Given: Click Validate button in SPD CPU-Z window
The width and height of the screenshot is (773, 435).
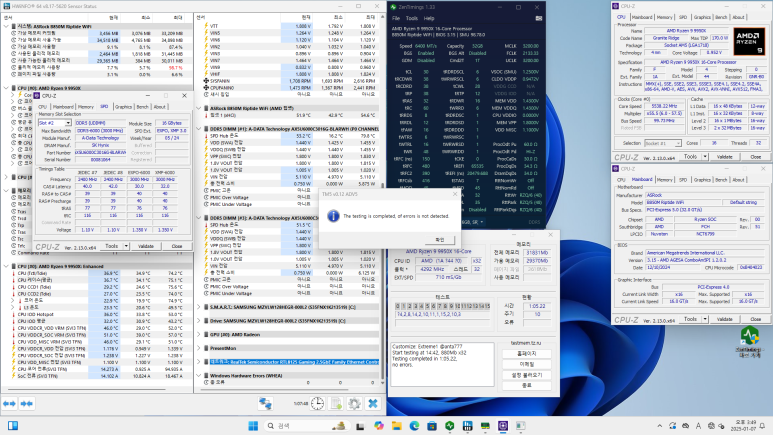Looking at the screenshot, I should 145,246.
